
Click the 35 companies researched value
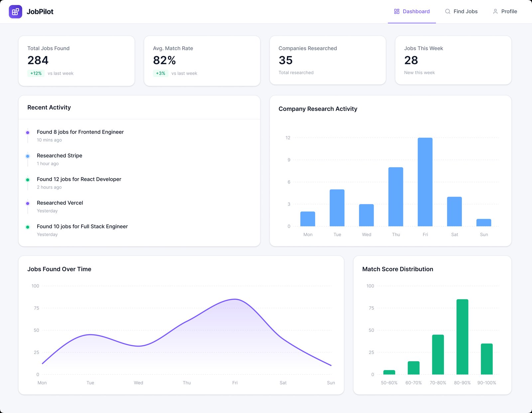pyautogui.click(x=286, y=60)
